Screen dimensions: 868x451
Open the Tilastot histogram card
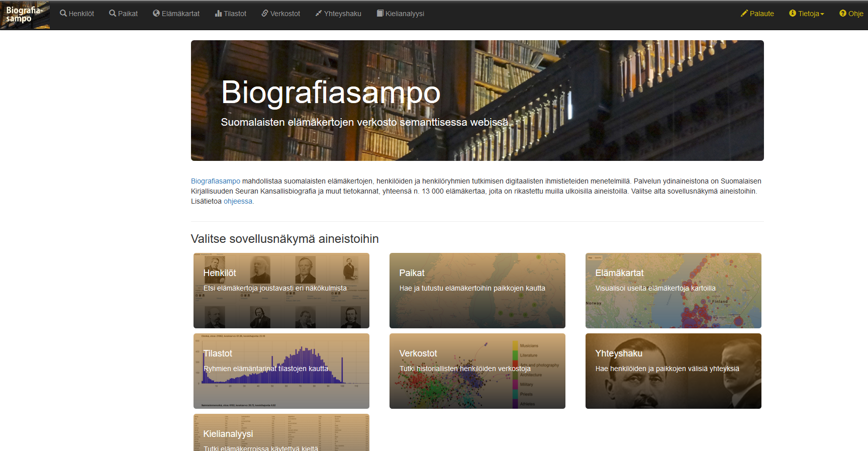(x=281, y=371)
